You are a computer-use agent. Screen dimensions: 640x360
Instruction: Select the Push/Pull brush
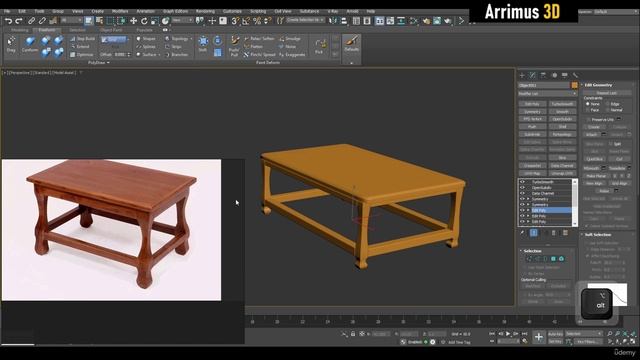pos(234,46)
